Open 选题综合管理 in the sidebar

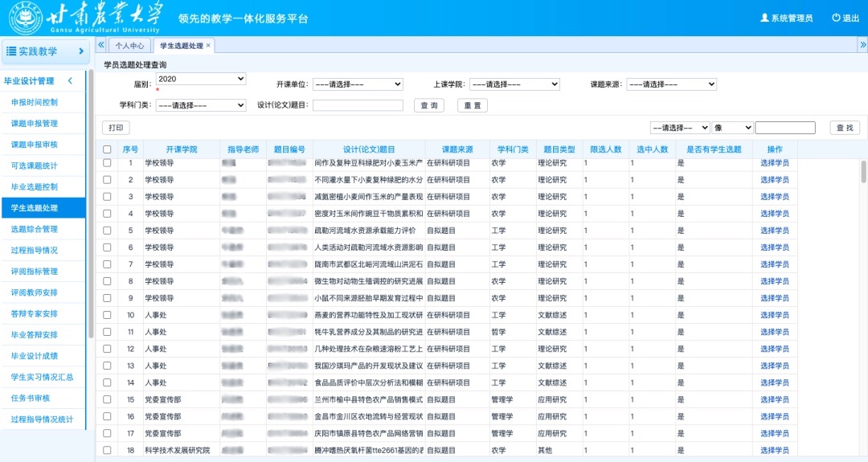[35, 229]
